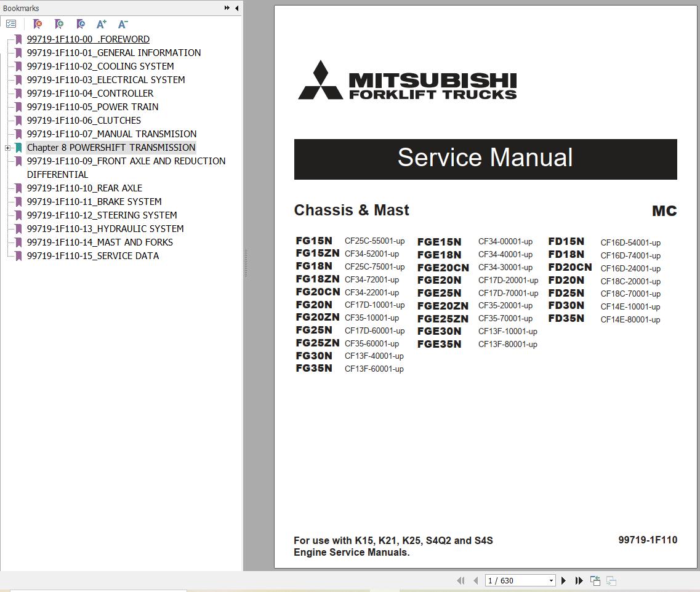The height and width of the screenshot is (592, 700).
Task: Open the 03_ELECTRICAL SYSTEM bookmark
Action: pyautogui.click(x=105, y=80)
